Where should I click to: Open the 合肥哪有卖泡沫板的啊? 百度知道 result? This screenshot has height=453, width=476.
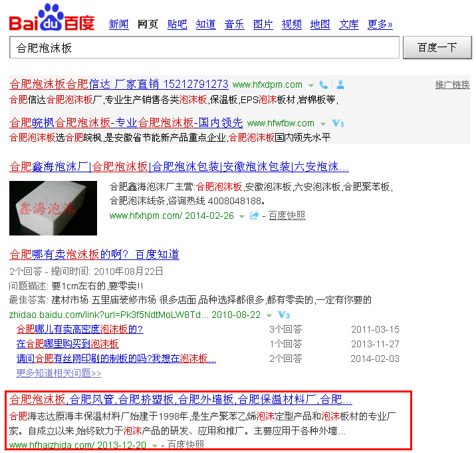[94, 254]
